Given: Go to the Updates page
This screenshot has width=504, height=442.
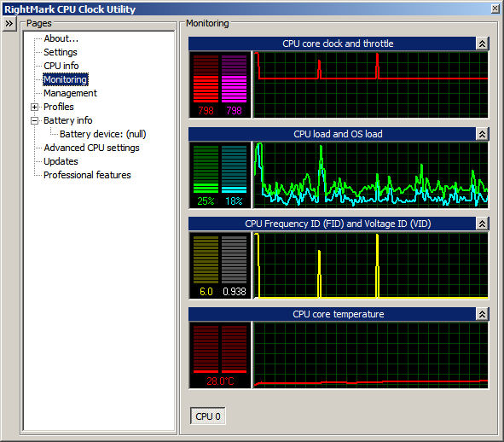Looking at the screenshot, I should (61, 161).
